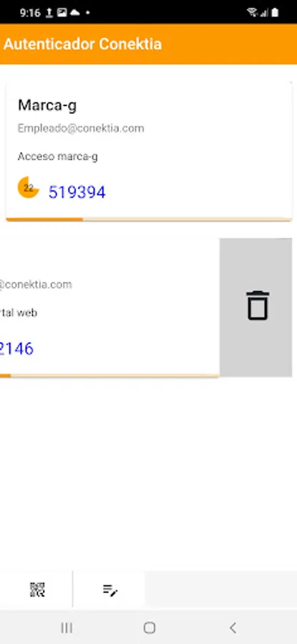Select the Acceso marca-g description
Image resolution: width=297 pixels, height=644 pixels.
[x=57, y=157]
